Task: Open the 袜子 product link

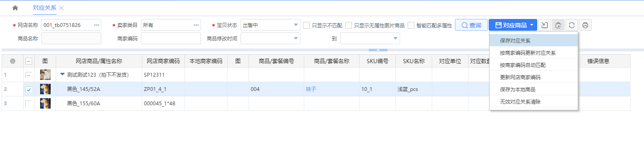Action: click(x=311, y=89)
